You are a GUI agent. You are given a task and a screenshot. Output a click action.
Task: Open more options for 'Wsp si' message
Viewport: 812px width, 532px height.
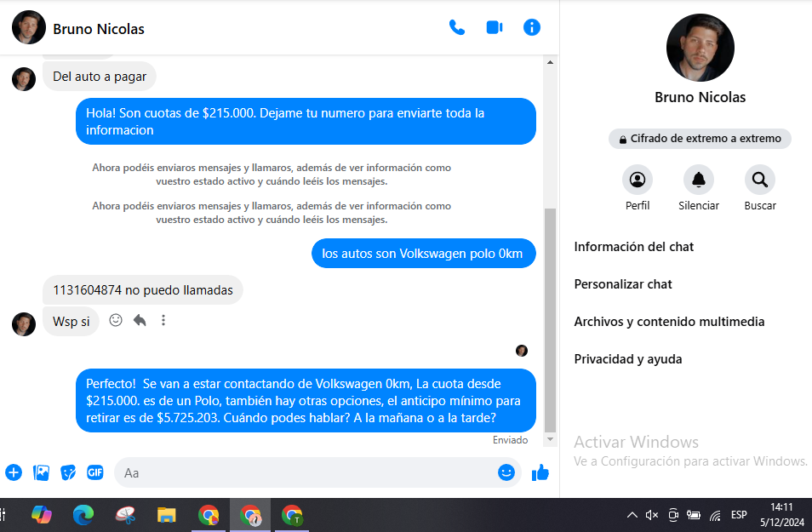point(163,320)
